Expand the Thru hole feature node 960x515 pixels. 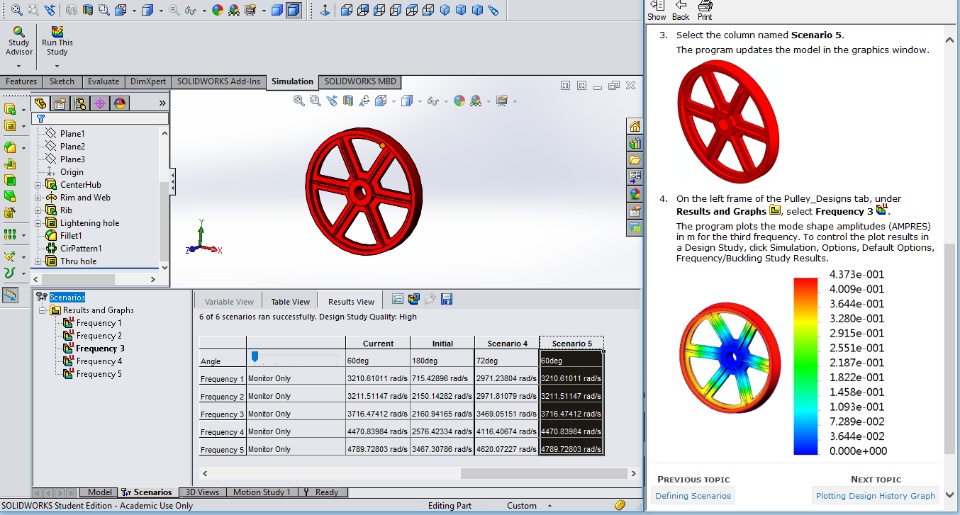[x=38, y=261]
